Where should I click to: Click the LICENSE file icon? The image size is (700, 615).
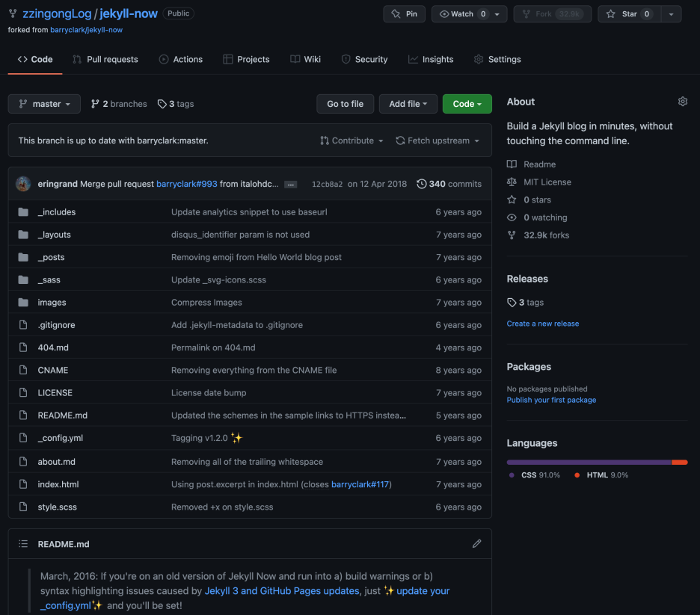tap(23, 392)
